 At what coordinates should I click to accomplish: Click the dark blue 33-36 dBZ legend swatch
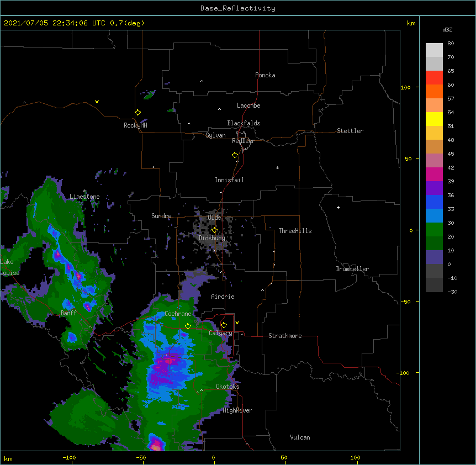434,202
